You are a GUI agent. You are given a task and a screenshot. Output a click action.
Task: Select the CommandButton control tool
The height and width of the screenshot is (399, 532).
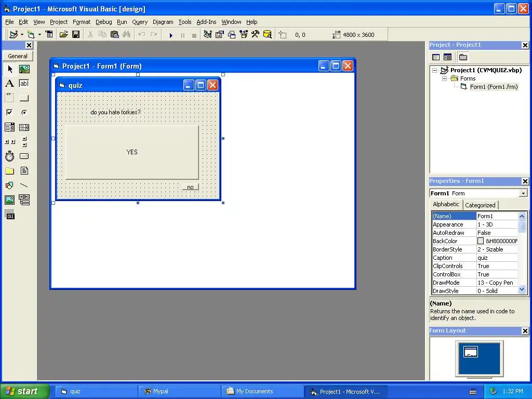[24, 98]
